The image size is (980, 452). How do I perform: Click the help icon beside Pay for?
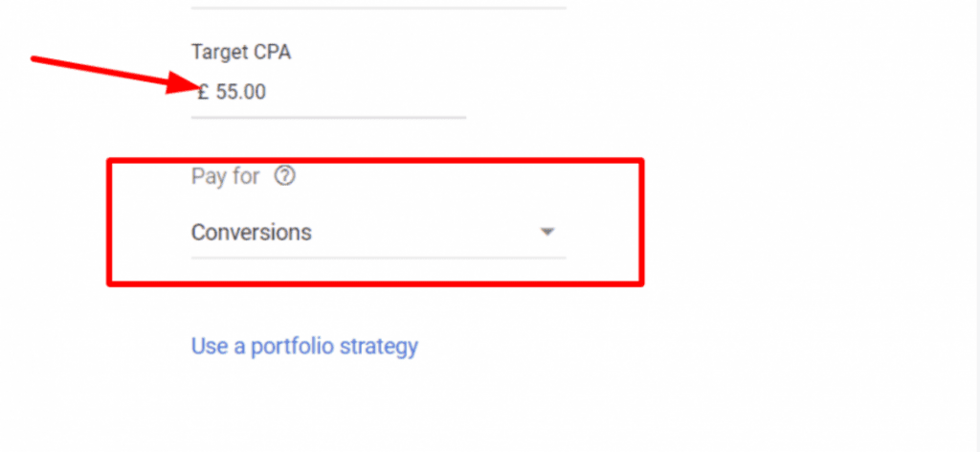tap(284, 177)
